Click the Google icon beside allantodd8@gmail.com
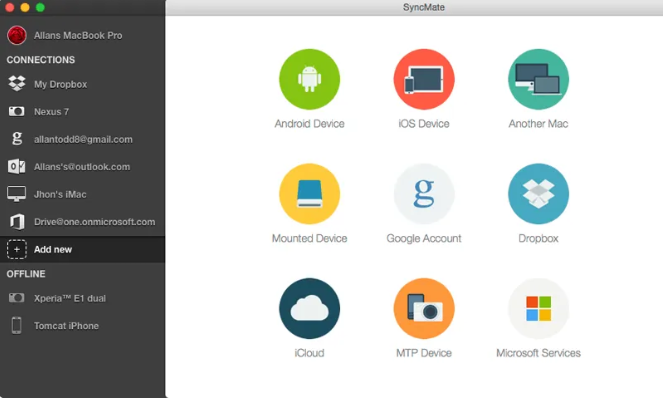 (x=17, y=139)
